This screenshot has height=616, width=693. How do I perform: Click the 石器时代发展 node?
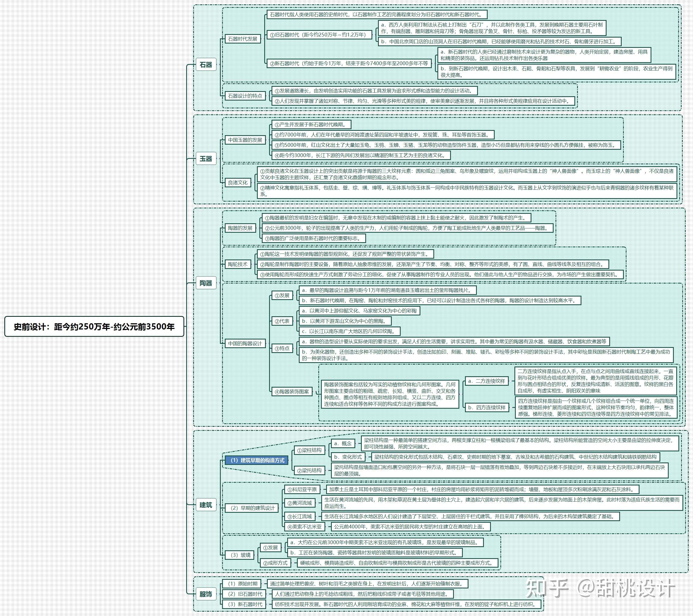coord(243,39)
